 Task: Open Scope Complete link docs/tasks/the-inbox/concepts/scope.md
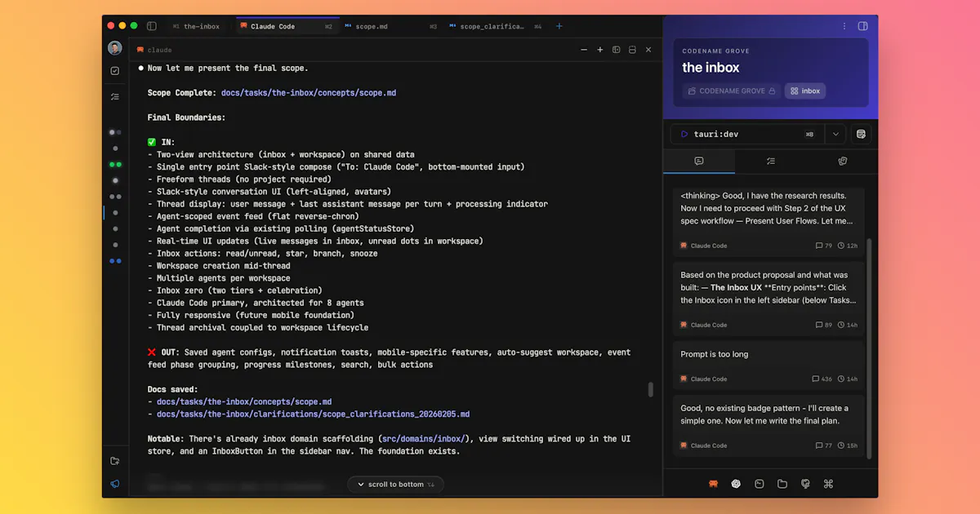pyautogui.click(x=309, y=93)
